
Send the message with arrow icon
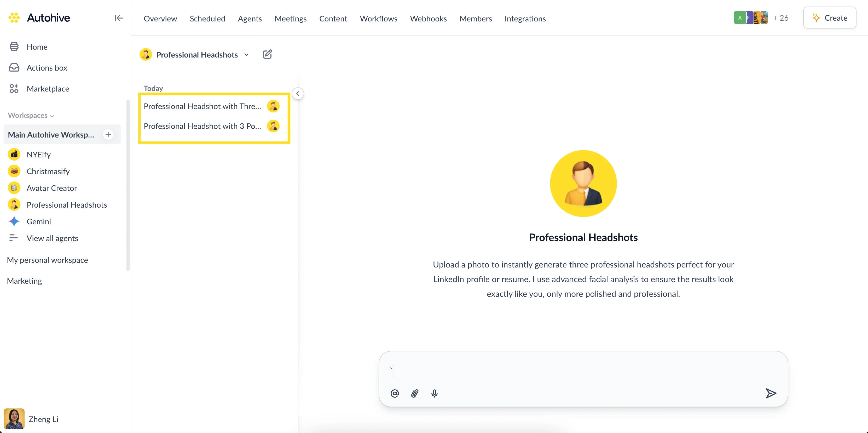coord(771,393)
